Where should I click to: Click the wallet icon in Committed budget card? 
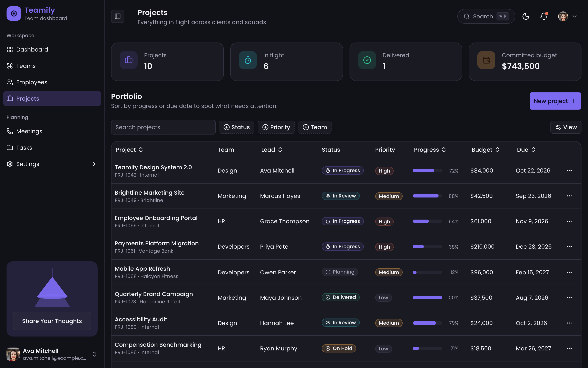pyautogui.click(x=486, y=60)
